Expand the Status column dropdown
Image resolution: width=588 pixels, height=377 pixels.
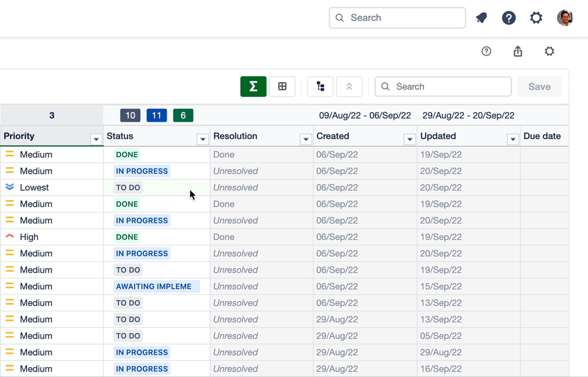click(x=203, y=139)
